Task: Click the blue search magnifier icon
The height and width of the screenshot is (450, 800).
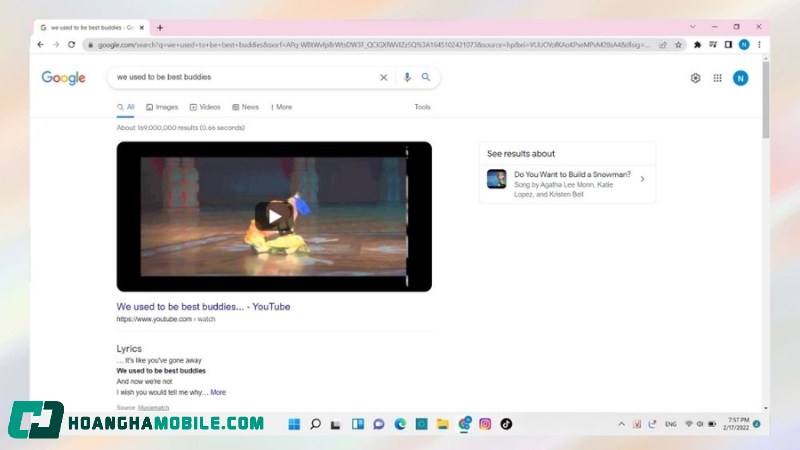Action: (426, 77)
